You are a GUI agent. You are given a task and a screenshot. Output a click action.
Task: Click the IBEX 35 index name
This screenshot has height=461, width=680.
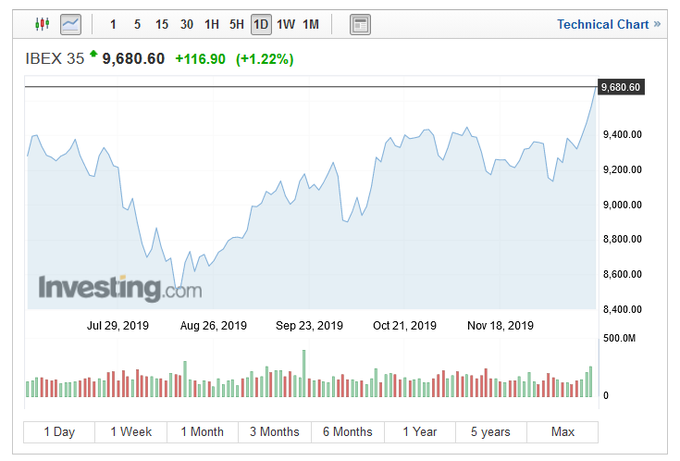coord(55,59)
